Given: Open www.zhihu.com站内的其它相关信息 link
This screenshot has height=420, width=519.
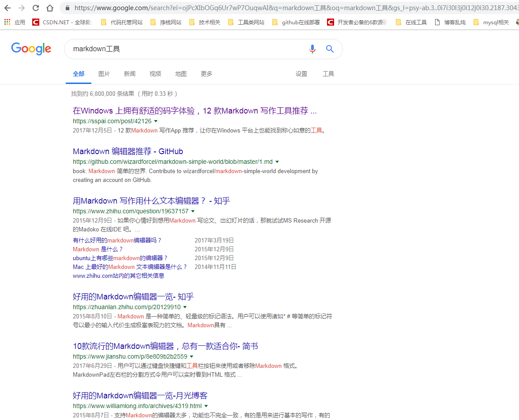Looking at the screenshot, I should [118, 276].
